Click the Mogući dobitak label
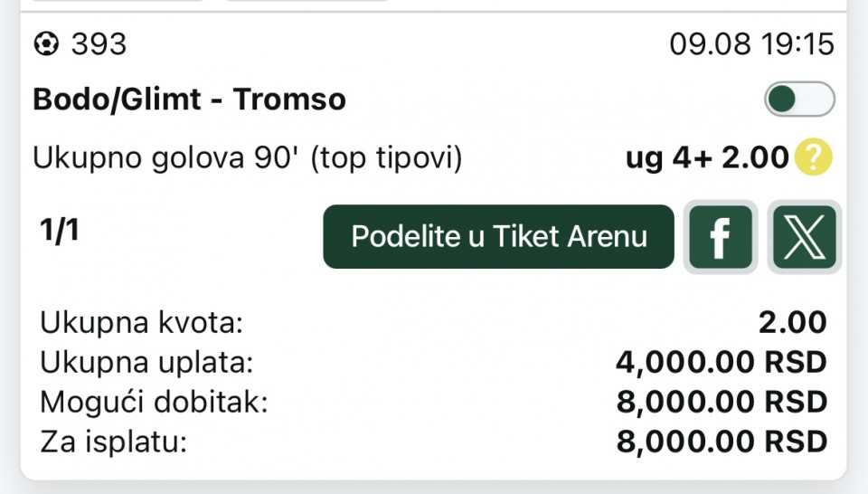Image resolution: width=868 pixels, height=494 pixels. click(154, 402)
